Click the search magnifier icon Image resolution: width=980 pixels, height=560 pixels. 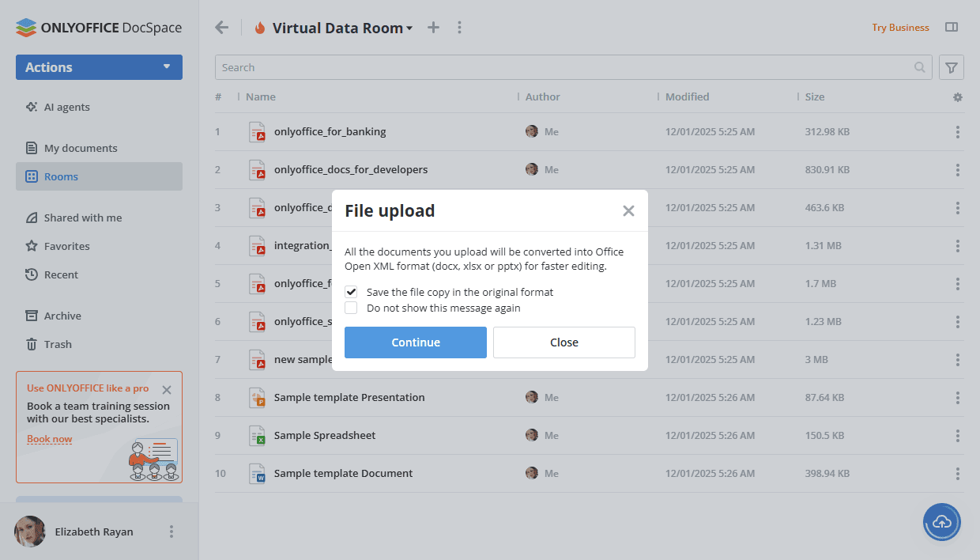(920, 67)
